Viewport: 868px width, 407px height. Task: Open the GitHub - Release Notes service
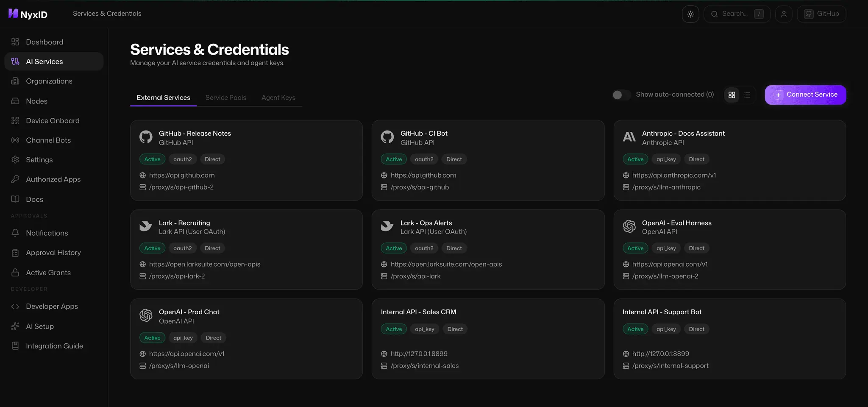[x=246, y=160]
